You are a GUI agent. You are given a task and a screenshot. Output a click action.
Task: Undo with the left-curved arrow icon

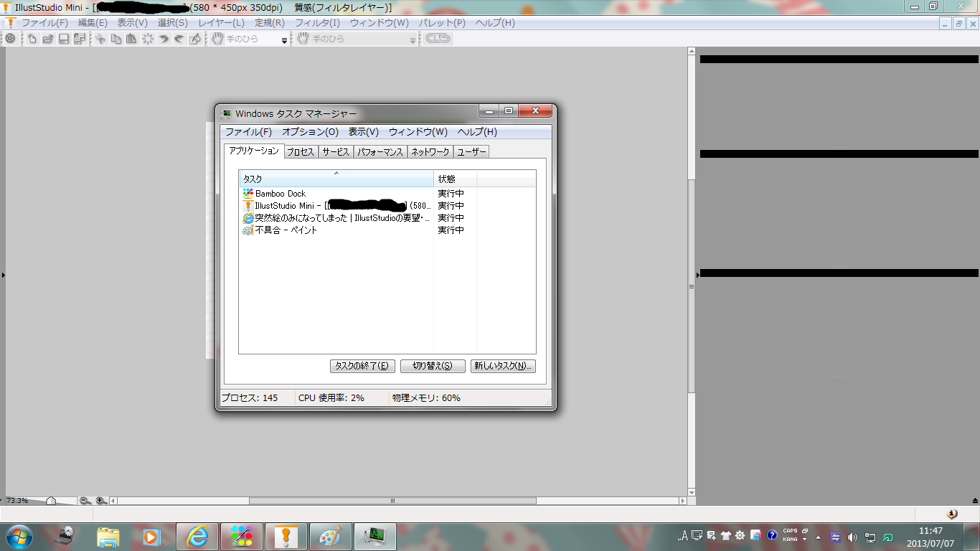click(164, 39)
